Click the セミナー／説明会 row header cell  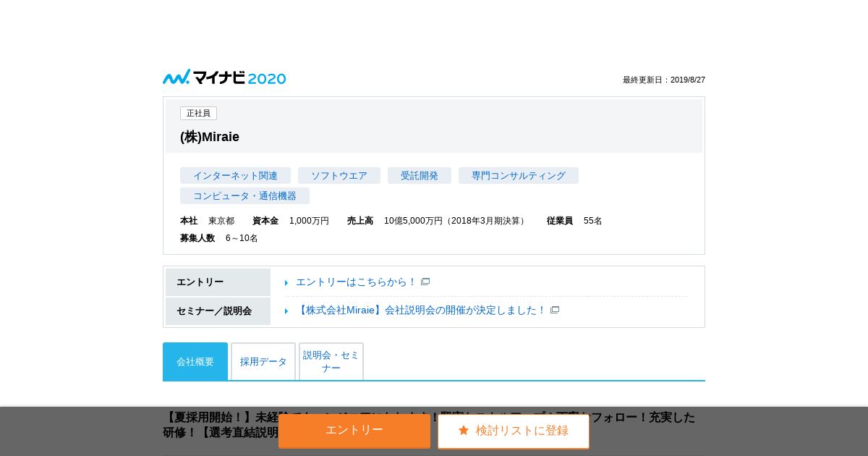click(x=218, y=311)
